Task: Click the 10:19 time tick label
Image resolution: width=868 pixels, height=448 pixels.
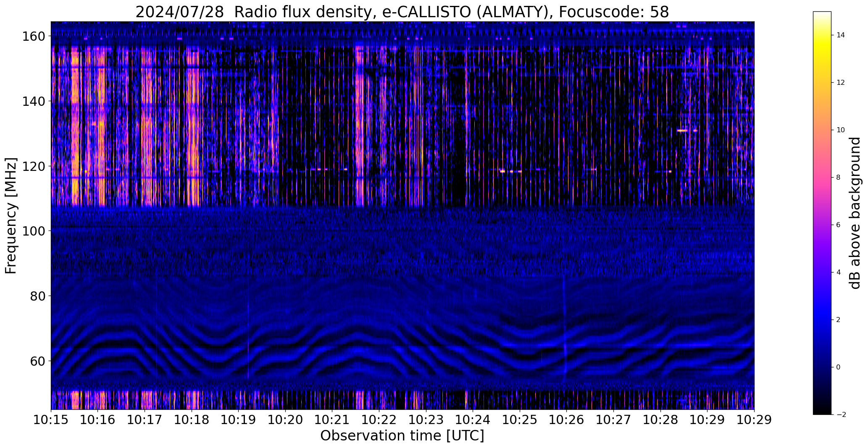Action: [238, 420]
